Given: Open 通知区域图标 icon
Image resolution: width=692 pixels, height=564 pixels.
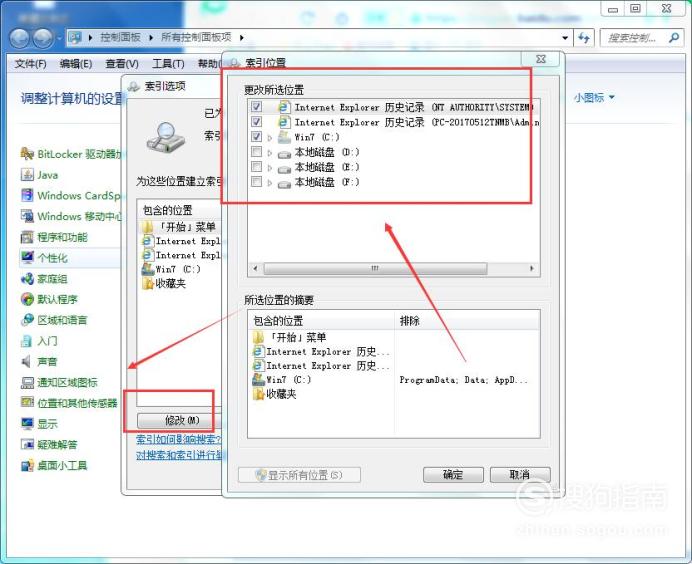Looking at the screenshot, I should pyautogui.click(x=27, y=382).
